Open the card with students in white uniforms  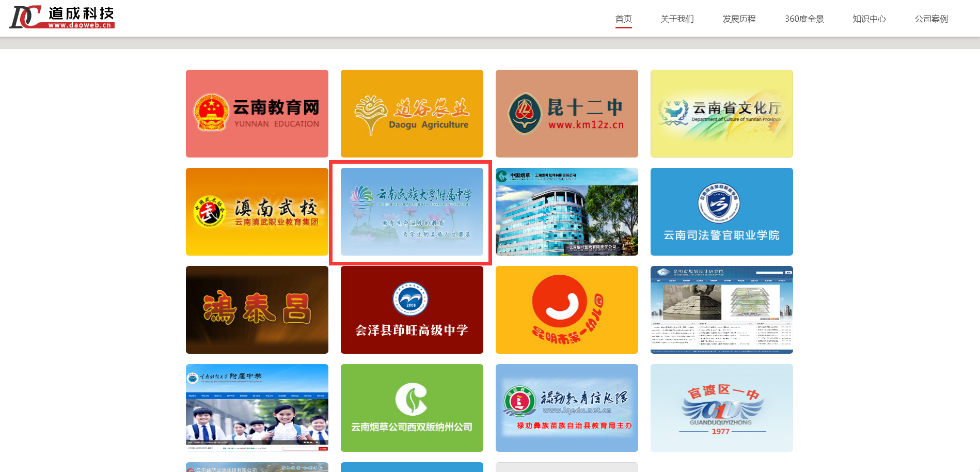(257, 408)
